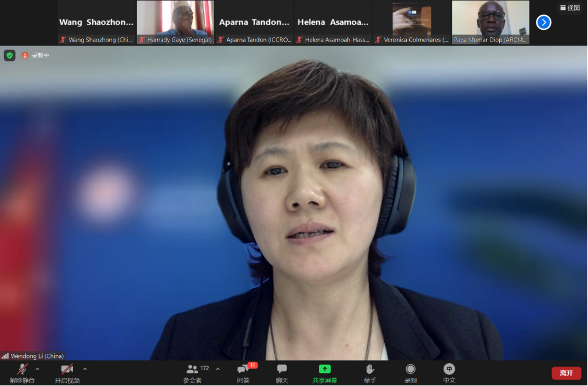The width and height of the screenshot is (588, 386).
Task: Click the record button icon
Action: pos(410,369)
